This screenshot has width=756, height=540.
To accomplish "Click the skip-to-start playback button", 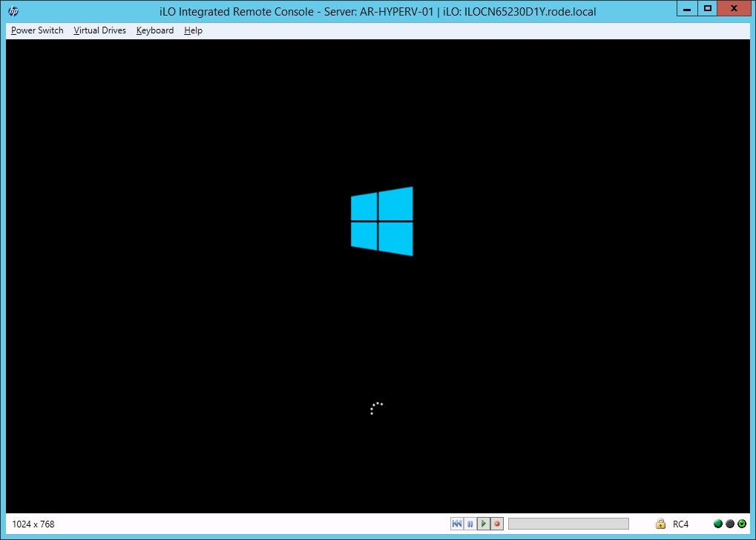I will click(457, 524).
